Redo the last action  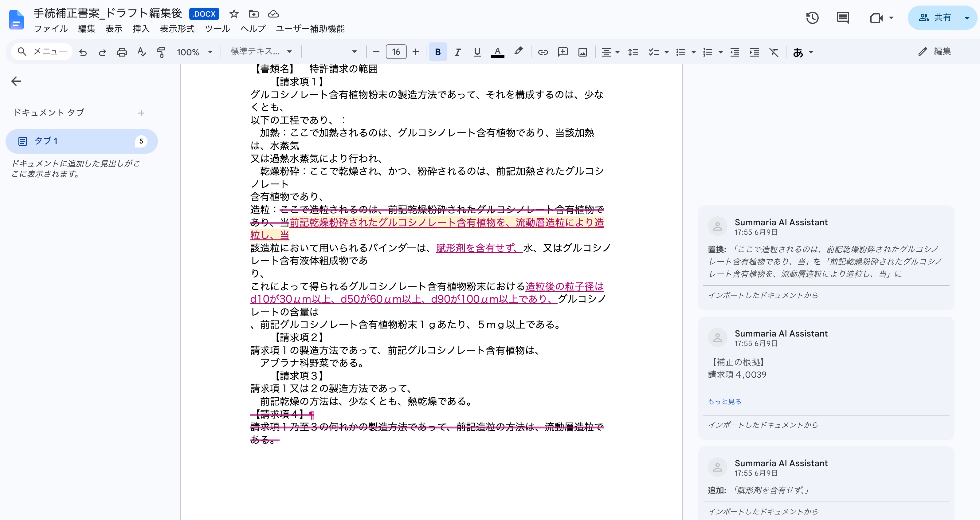[x=102, y=52]
